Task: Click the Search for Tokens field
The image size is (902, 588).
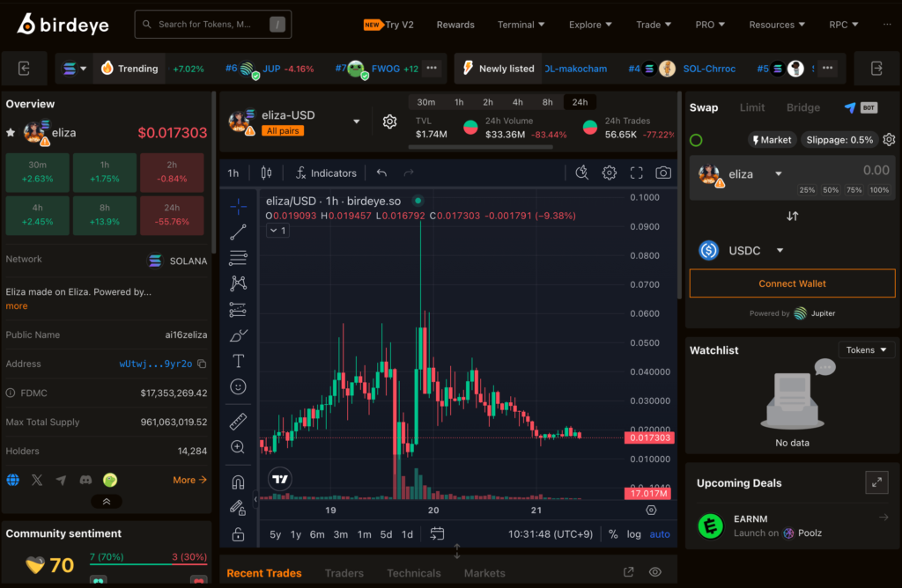Action: point(213,25)
